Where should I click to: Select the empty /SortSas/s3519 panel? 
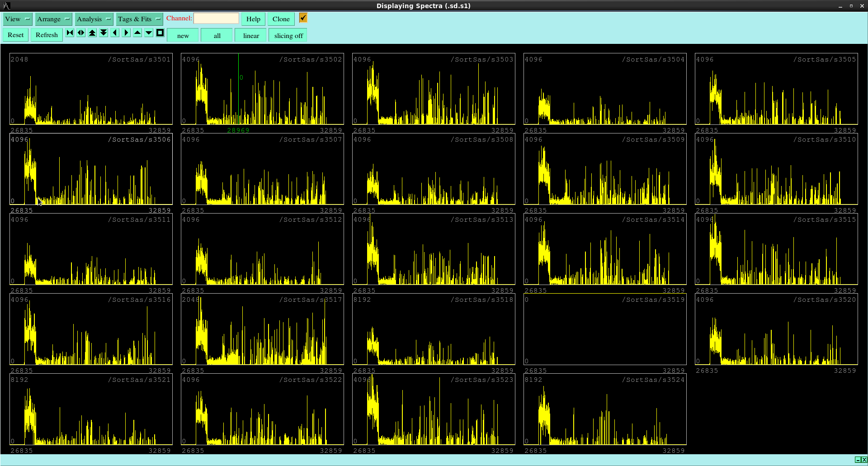(605, 329)
